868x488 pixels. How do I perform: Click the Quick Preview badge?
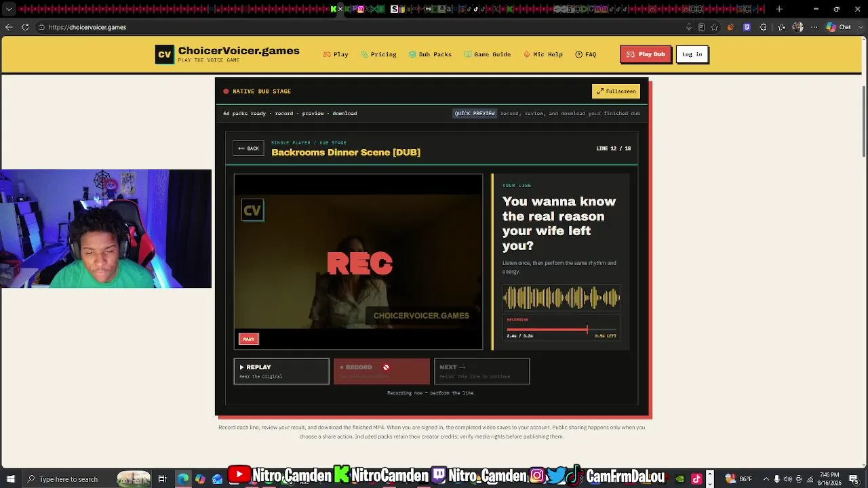pos(475,113)
